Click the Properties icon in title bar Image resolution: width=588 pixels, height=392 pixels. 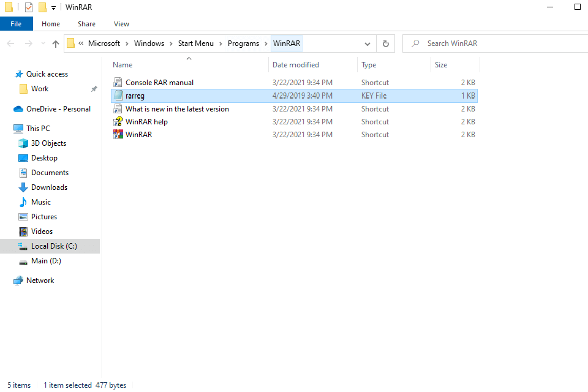coord(29,7)
